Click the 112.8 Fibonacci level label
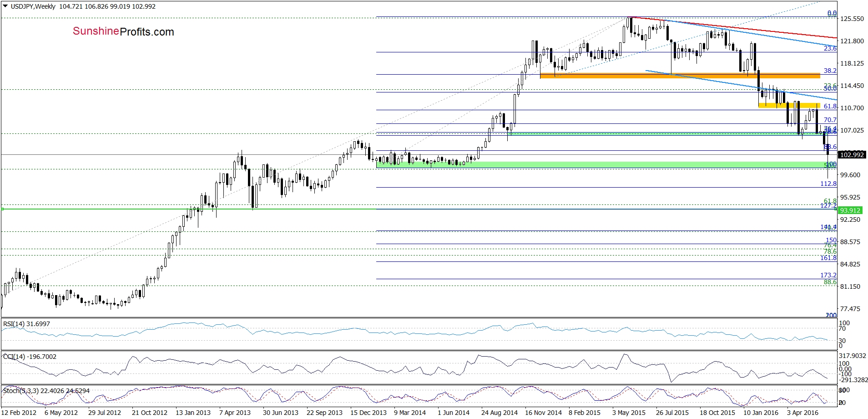 click(828, 184)
